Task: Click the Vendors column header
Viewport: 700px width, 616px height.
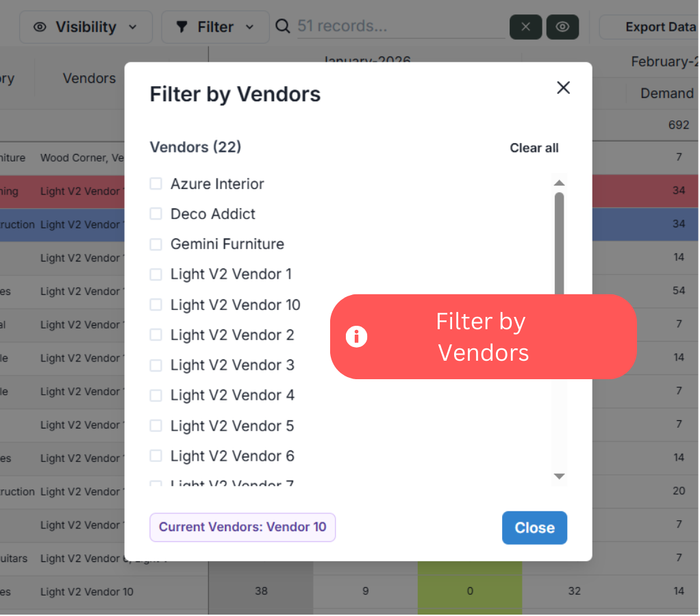Action: pos(89,79)
